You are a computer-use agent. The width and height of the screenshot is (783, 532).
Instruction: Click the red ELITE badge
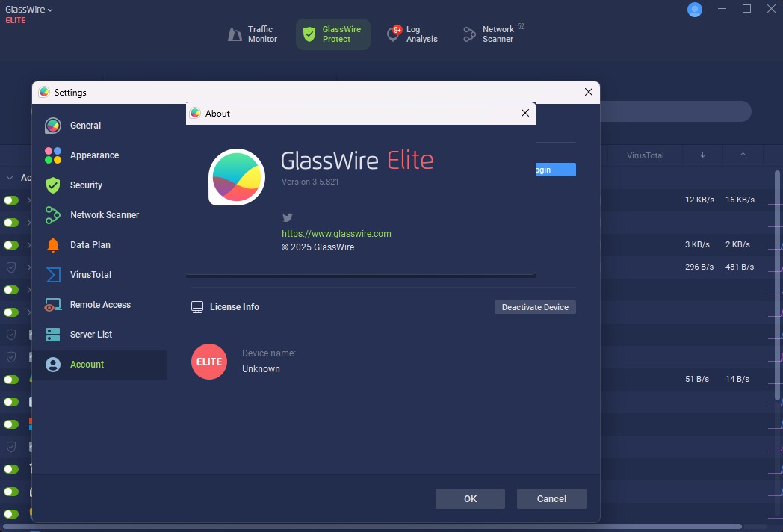pyautogui.click(x=208, y=362)
